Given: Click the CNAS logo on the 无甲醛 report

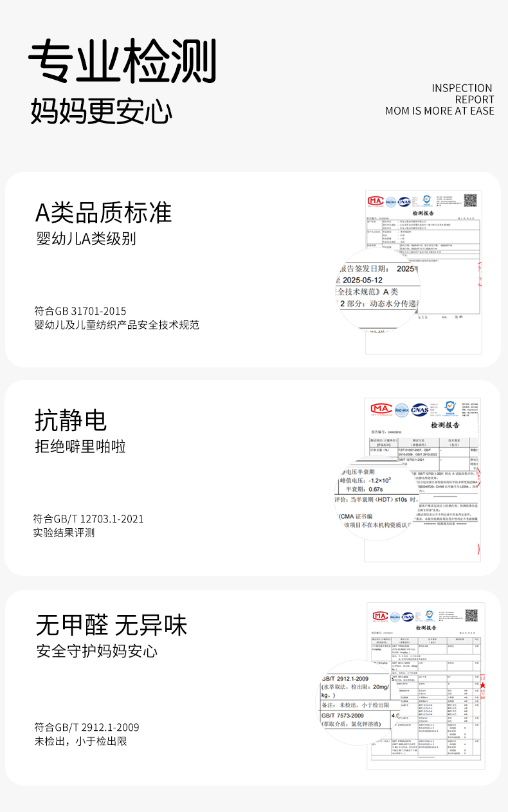Looking at the screenshot, I should (408, 616).
